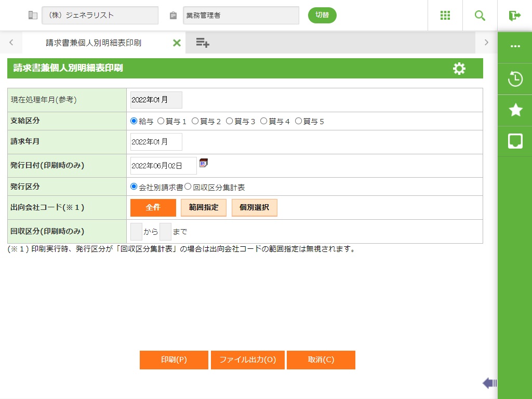Choose 回収区分集計表 radio option
Image resolution: width=532 pixels, height=399 pixels.
[x=188, y=187]
